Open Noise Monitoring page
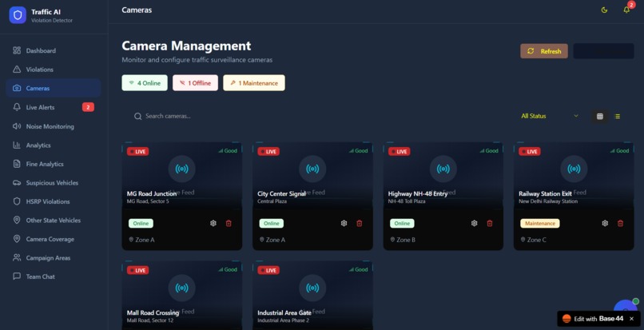Viewport: 644px width, 330px height. click(x=54, y=126)
